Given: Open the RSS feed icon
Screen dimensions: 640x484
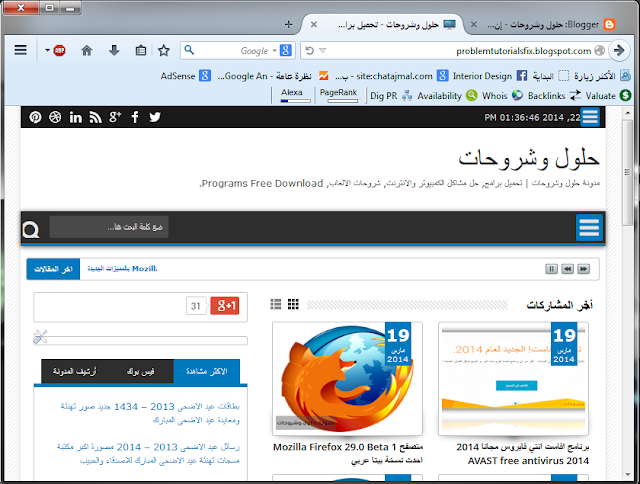Looking at the screenshot, I should coord(96,117).
